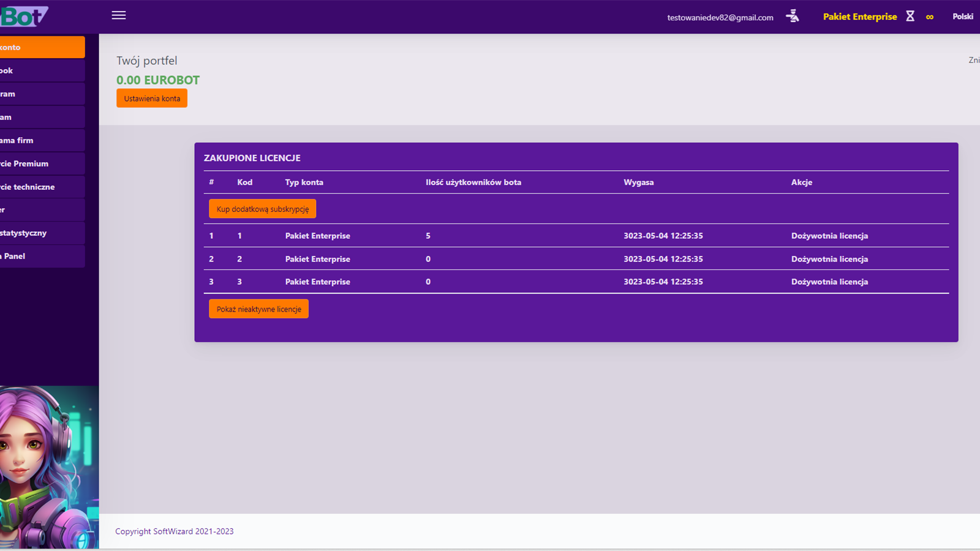The image size is (980, 551).
Task: Select the sidebar item ending in techniczne
Action: (x=42, y=187)
